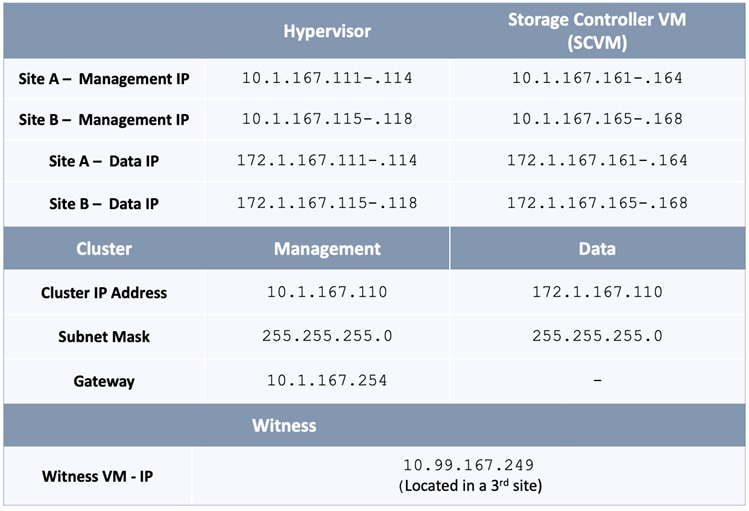Image resolution: width=749 pixels, height=511 pixels.
Task: Click the Data column header
Action: point(597,249)
